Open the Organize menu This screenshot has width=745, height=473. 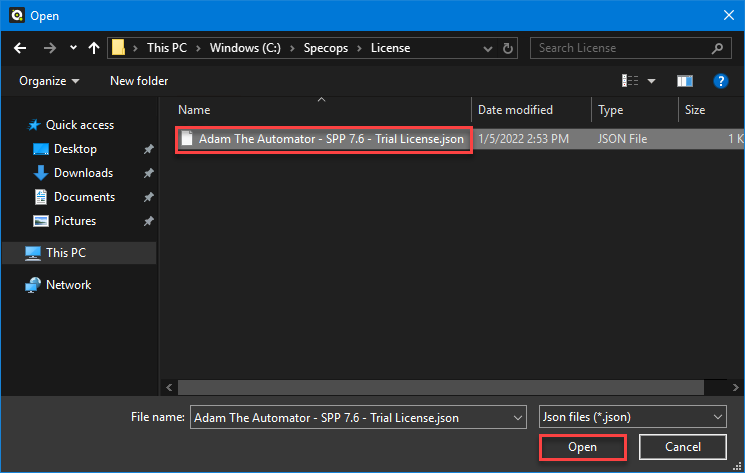point(49,81)
